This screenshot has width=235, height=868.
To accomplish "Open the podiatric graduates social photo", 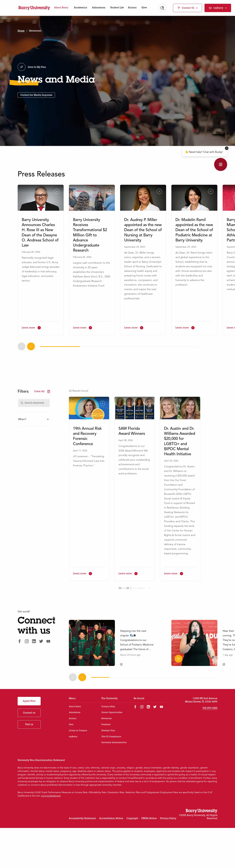I will click(x=92, y=643).
